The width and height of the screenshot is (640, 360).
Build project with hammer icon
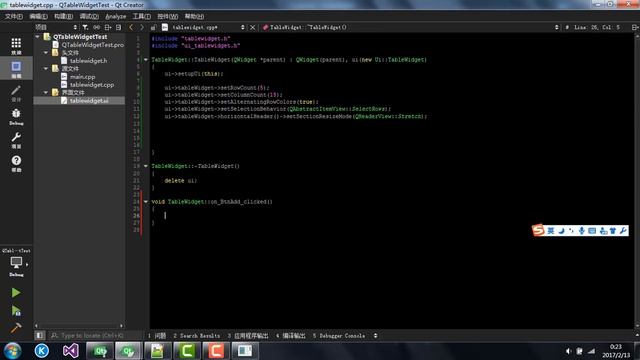click(x=16, y=327)
